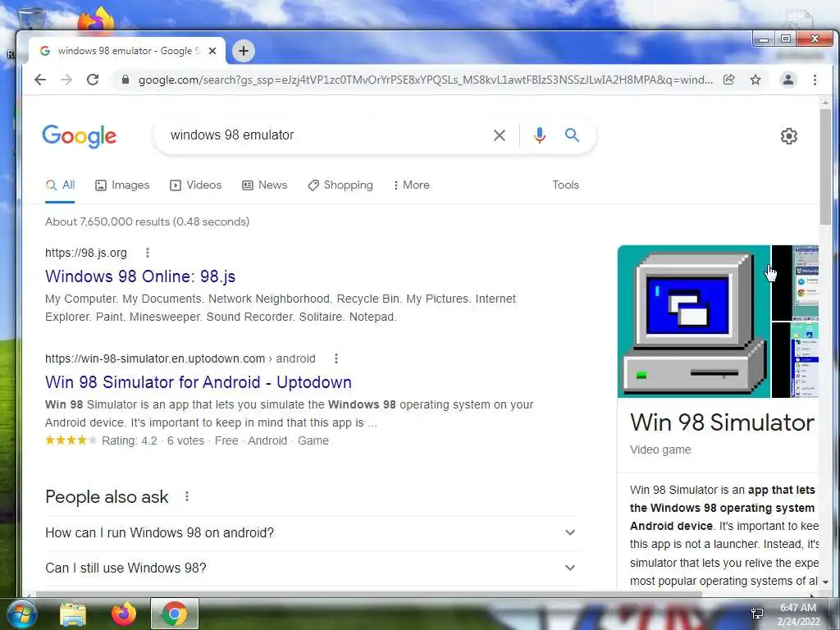
Task: Click the address bar URL
Action: pos(426,80)
